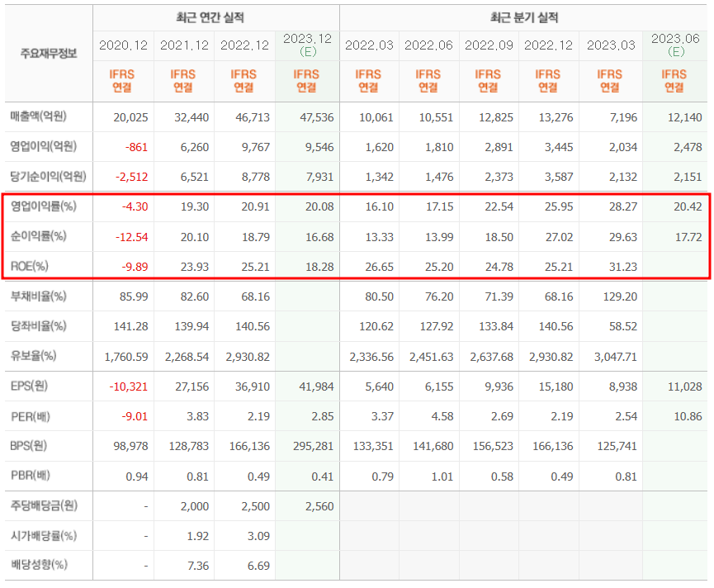This screenshot has width=714, height=588.
Task: Click the 부채비율(%) row label
Action: [x=39, y=296]
